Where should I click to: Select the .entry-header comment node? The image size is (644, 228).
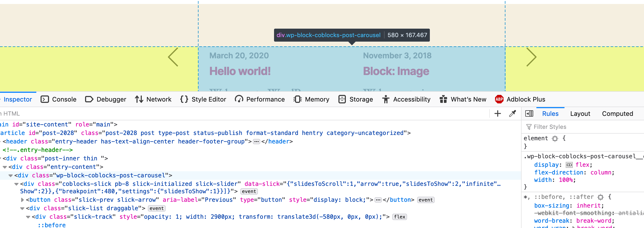coord(38,150)
